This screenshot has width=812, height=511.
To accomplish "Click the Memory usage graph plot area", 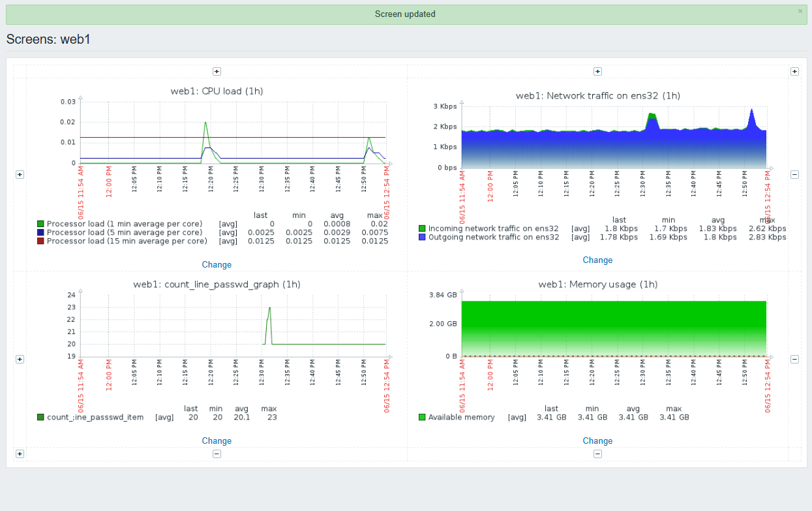I will (x=614, y=326).
